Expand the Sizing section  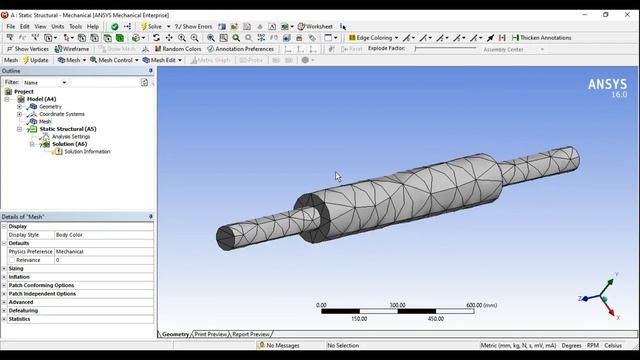(x=4, y=269)
